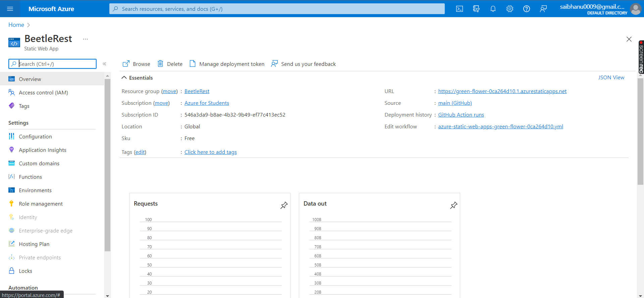Click the Application Insights lightbulb icon
The height and width of the screenshot is (298, 644).
[x=11, y=150]
